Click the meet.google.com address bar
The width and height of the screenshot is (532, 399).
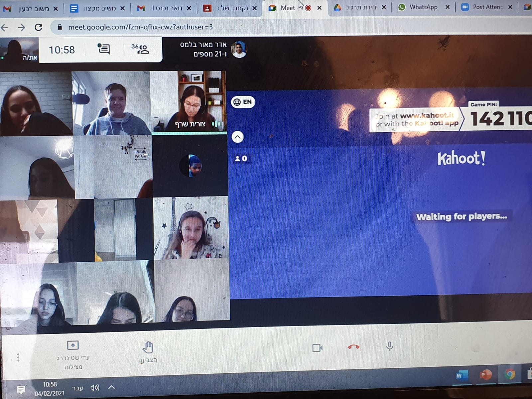click(140, 27)
